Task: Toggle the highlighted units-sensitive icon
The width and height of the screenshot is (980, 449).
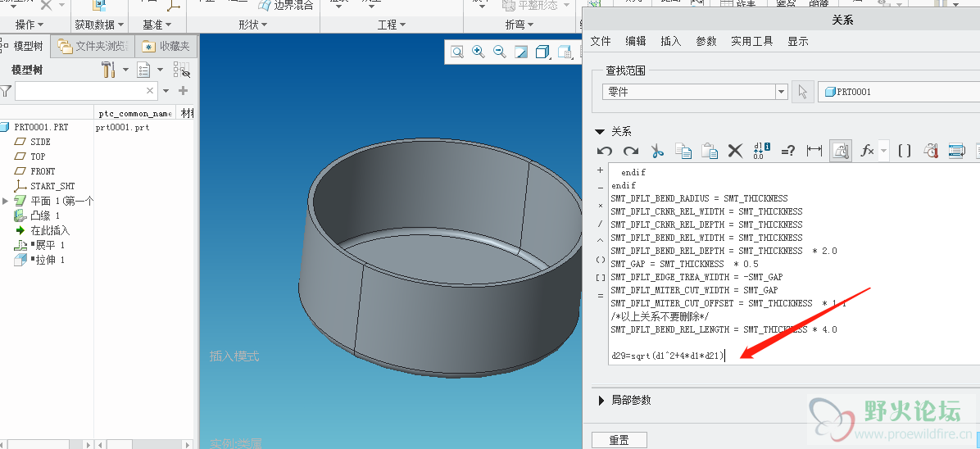Action: 841,151
